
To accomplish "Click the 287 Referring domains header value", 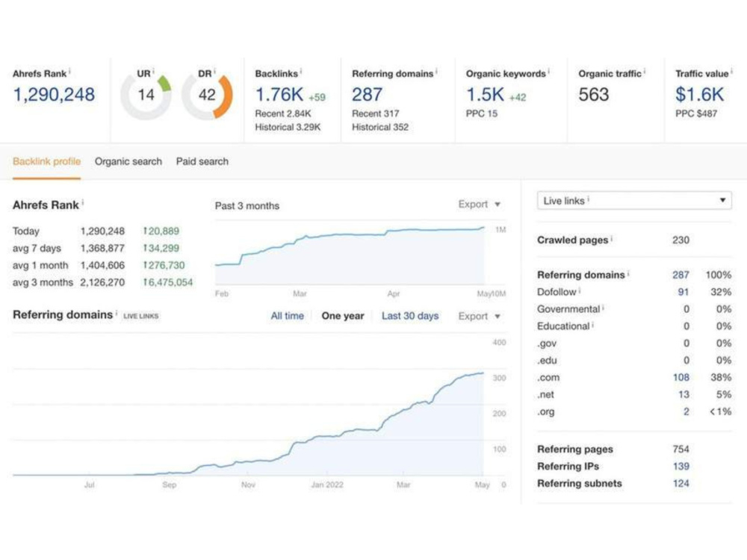I will (367, 94).
